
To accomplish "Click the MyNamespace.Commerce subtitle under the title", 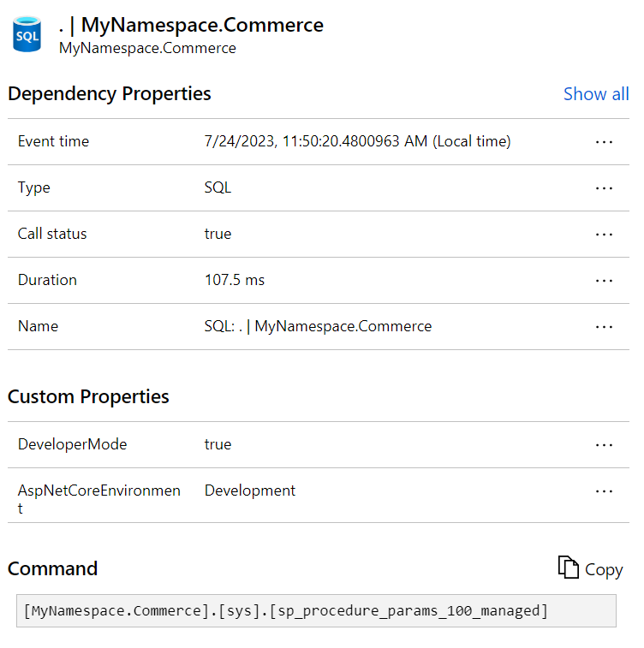I will (147, 49).
